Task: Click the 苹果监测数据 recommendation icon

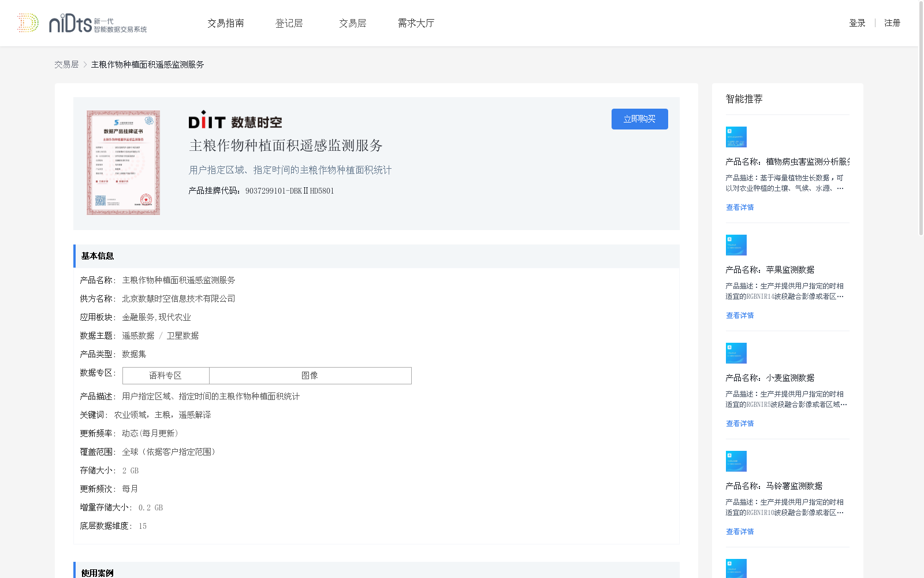Action: 736,245
